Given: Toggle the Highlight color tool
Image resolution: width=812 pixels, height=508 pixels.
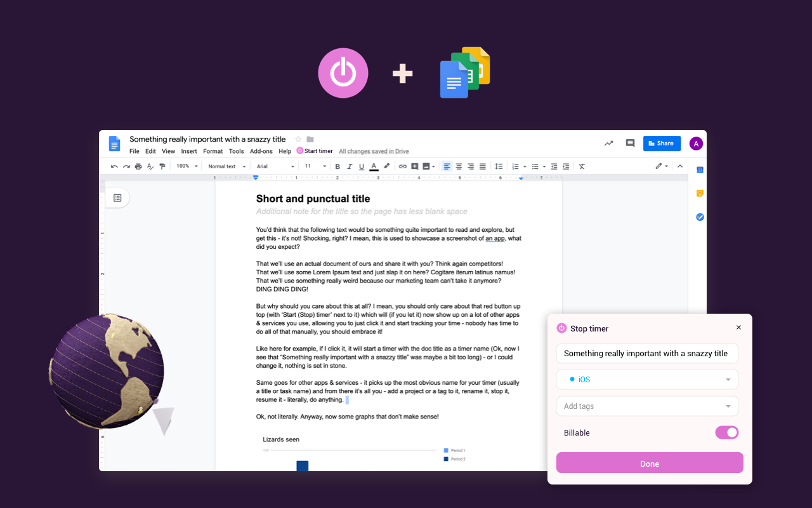Looking at the screenshot, I should pyautogui.click(x=386, y=166).
